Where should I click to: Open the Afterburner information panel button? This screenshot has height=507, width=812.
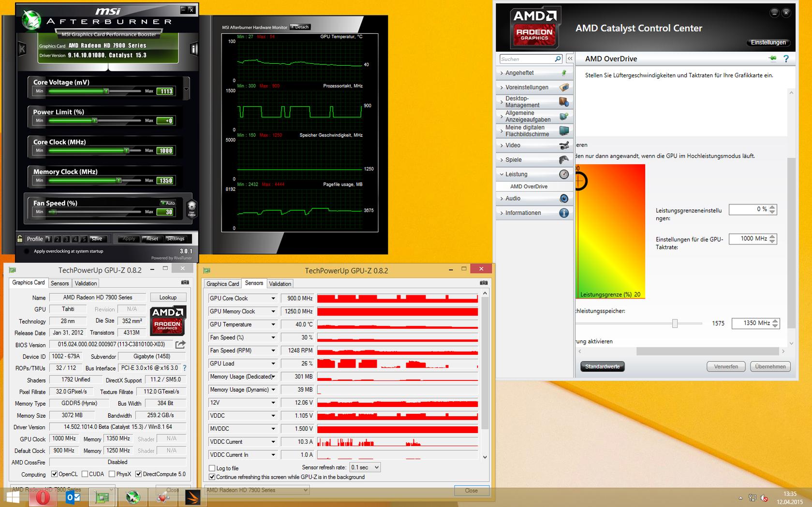tap(194, 49)
